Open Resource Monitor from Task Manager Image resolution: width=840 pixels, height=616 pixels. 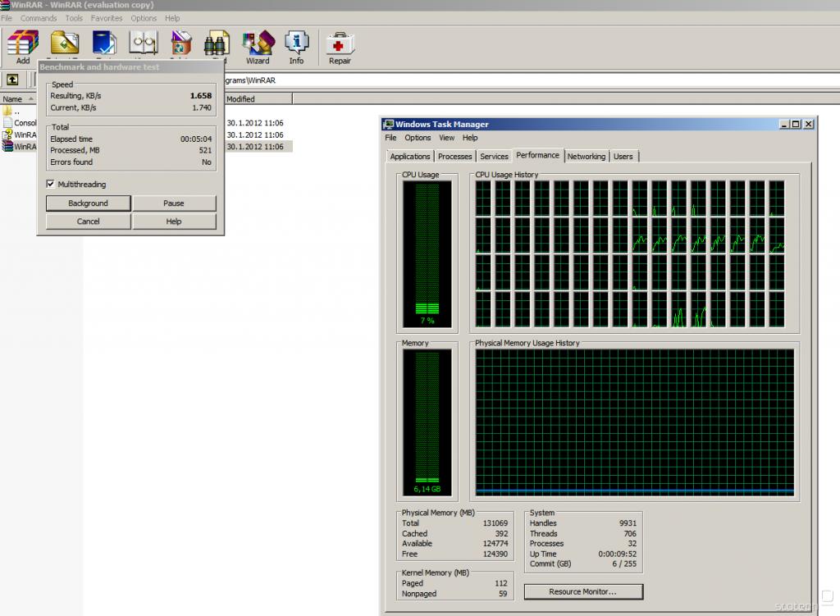pyautogui.click(x=583, y=591)
